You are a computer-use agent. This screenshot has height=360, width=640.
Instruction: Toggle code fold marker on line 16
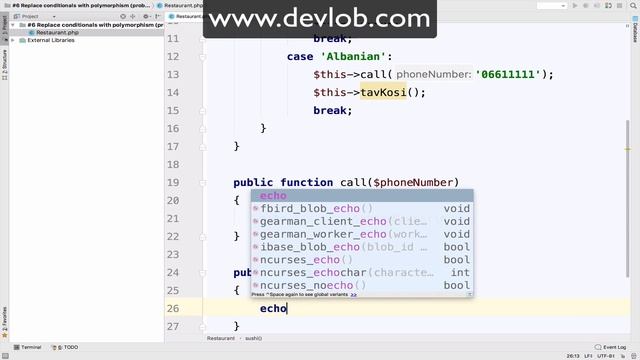tap(202, 129)
